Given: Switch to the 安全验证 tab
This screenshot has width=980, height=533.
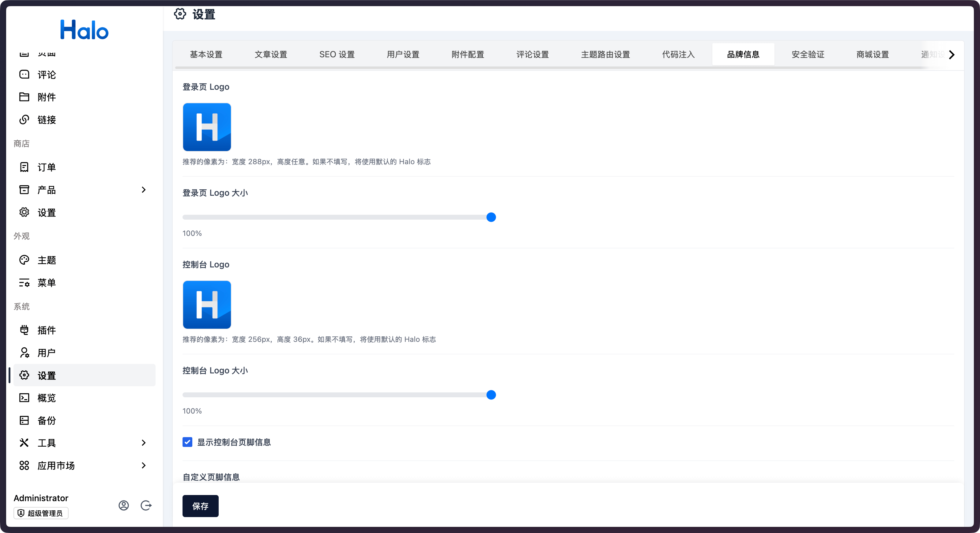Looking at the screenshot, I should (x=808, y=55).
